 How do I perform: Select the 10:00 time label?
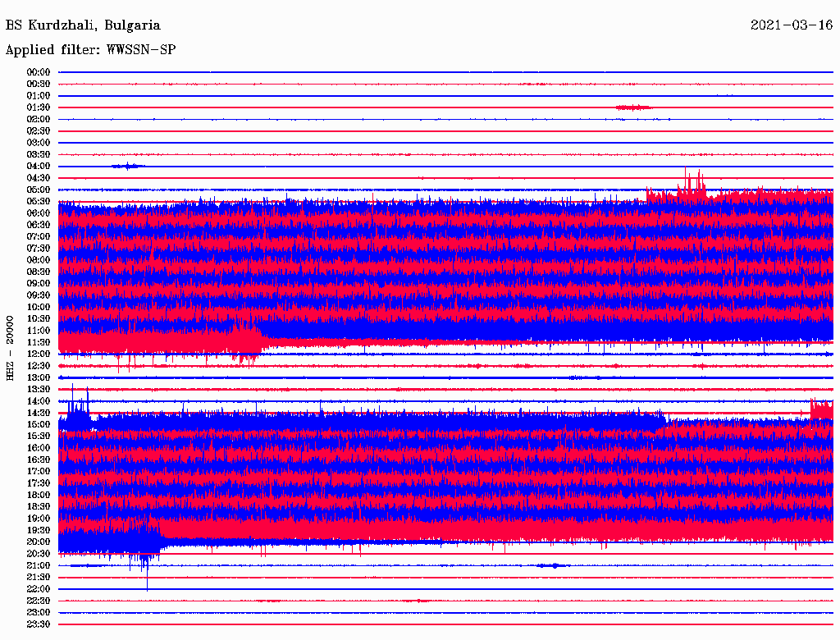pyautogui.click(x=39, y=307)
